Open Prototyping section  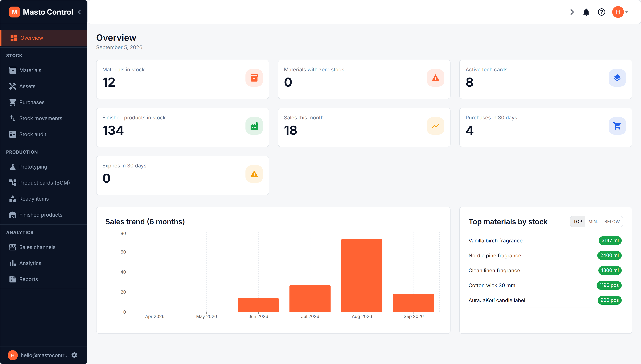(x=44, y=167)
